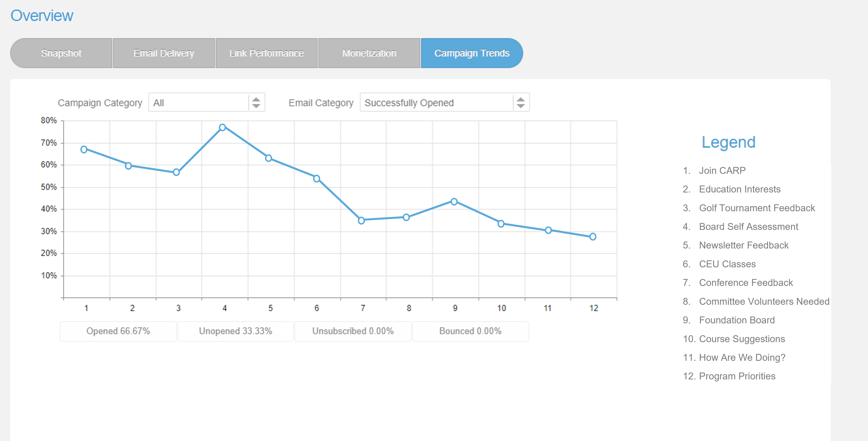Click the data point for campaign 7
This screenshot has height=441, width=868.
tap(361, 221)
